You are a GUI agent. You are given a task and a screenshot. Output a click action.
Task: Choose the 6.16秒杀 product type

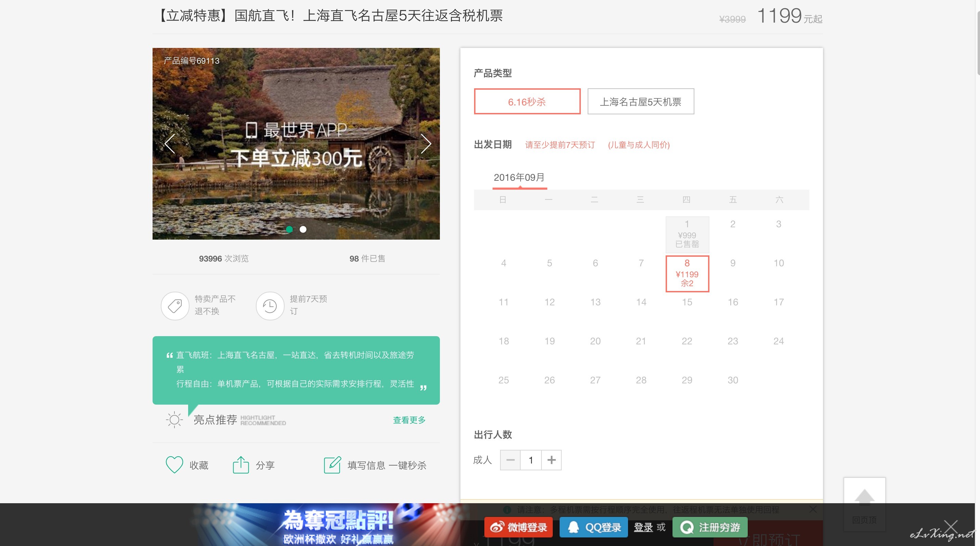(527, 101)
